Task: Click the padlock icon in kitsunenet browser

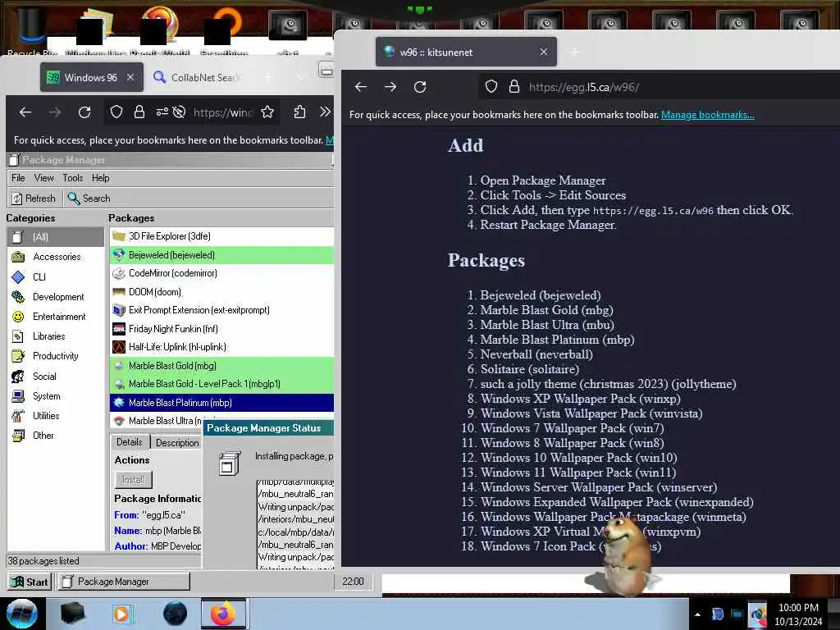Action: pyautogui.click(x=514, y=87)
